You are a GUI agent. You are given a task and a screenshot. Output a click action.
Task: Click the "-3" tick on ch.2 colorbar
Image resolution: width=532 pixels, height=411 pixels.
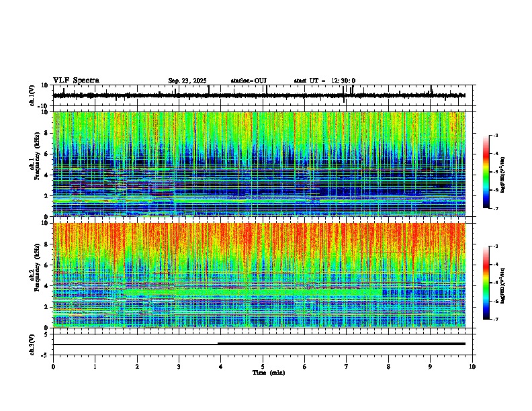(495, 246)
